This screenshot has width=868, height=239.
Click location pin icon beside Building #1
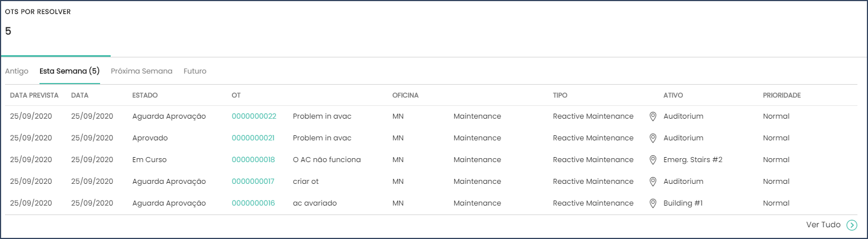tap(653, 203)
